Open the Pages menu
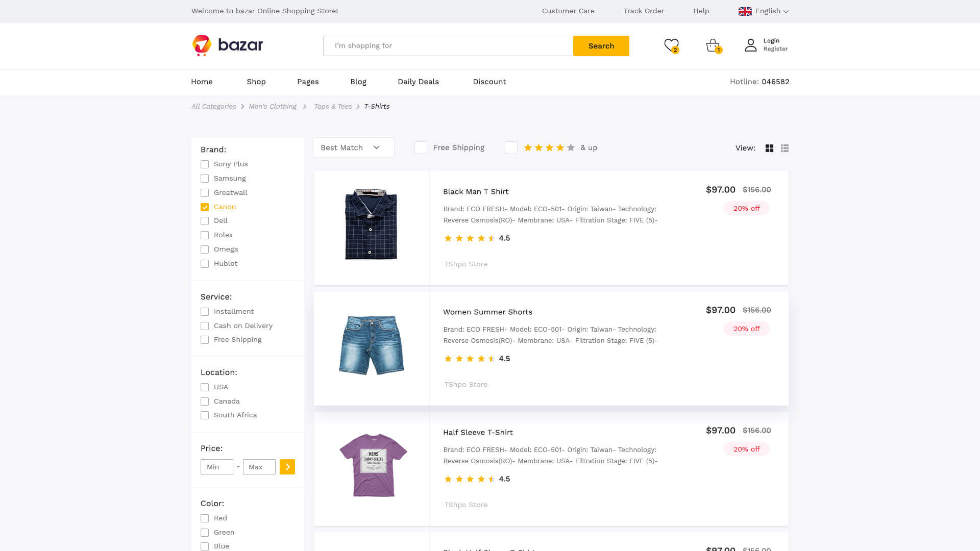Screen dimensions: 980x551 (x=308, y=82)
